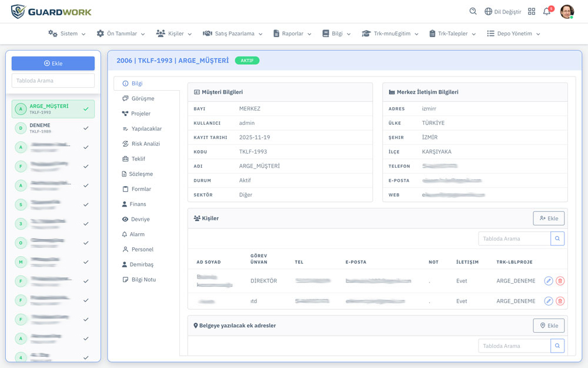Expand the Raporlar dropdown menu
Image resolution: width=588 pixels, height=368 pixels.
pos(292,34)
